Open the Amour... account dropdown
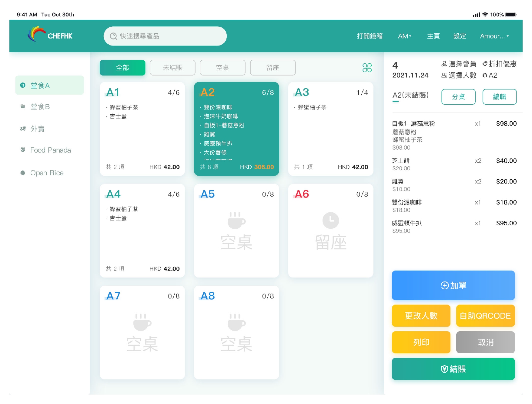 (x=494, y=36)
